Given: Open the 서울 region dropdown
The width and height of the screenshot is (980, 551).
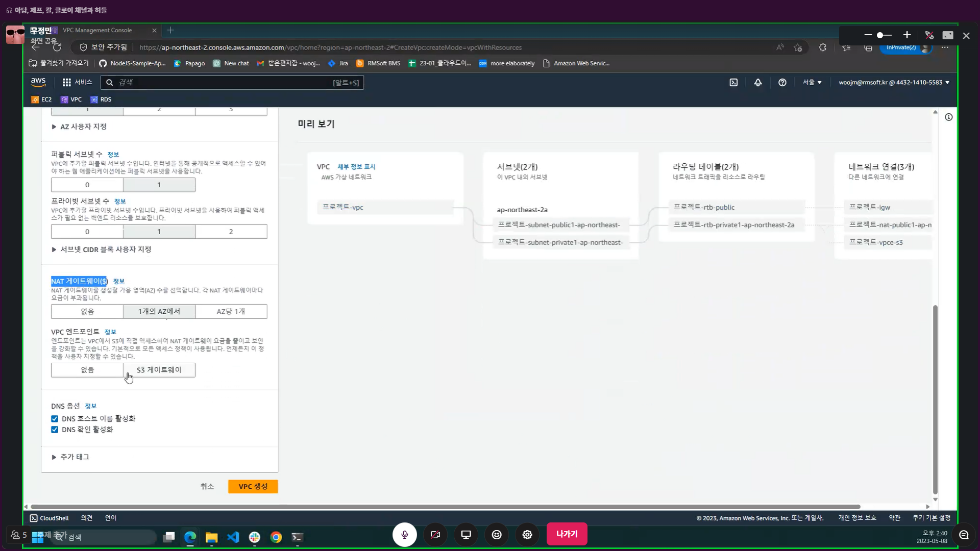Looking at the screenshot, I should (x=812, y=82).
